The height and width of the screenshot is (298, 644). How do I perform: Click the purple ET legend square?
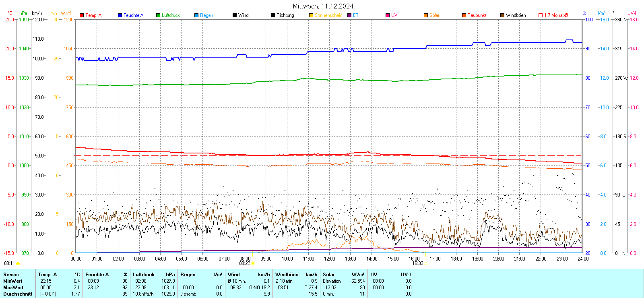coord(349,15)
